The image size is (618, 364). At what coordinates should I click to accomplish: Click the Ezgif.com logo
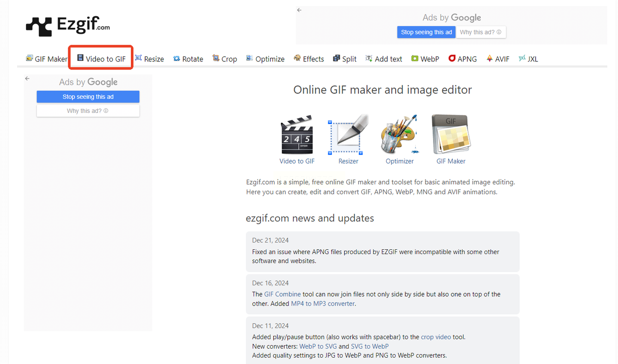point(68,26)
